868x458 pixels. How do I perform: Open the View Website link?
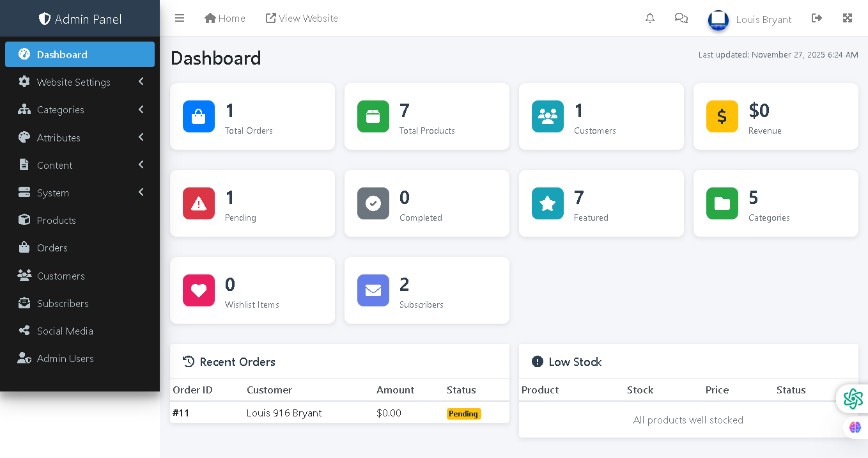coord(302,18)
